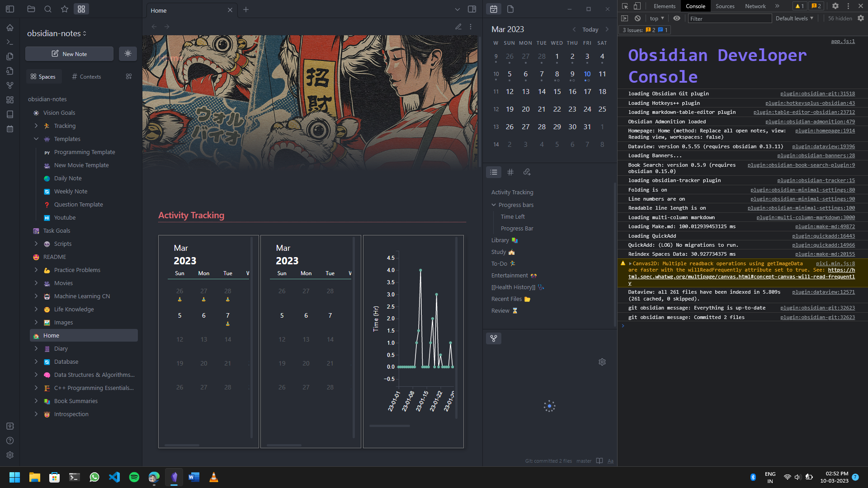Open the backlinks icon in the right pane
The image size is (868, 488).
click(x=527, y=172)
